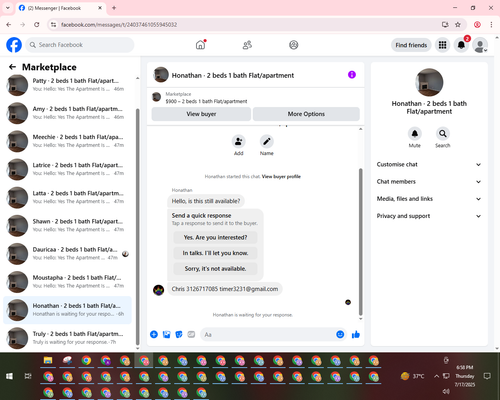Open the weather widget showing 37°C

pos(413,376)
